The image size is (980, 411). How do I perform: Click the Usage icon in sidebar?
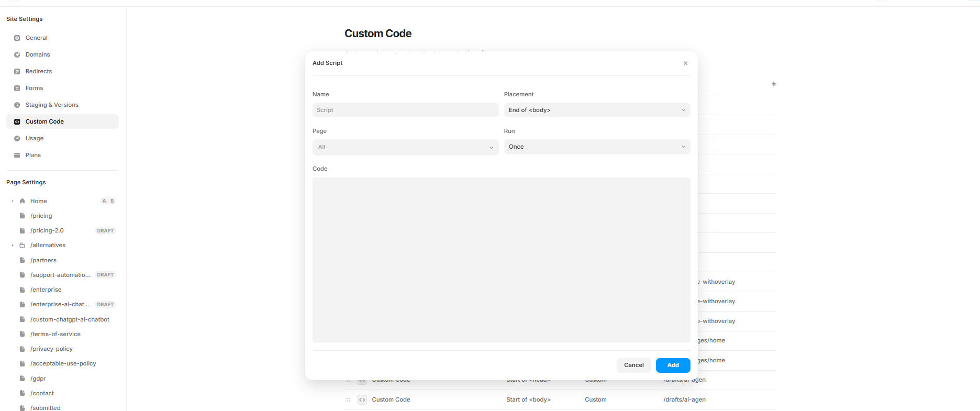click(17, 138)
